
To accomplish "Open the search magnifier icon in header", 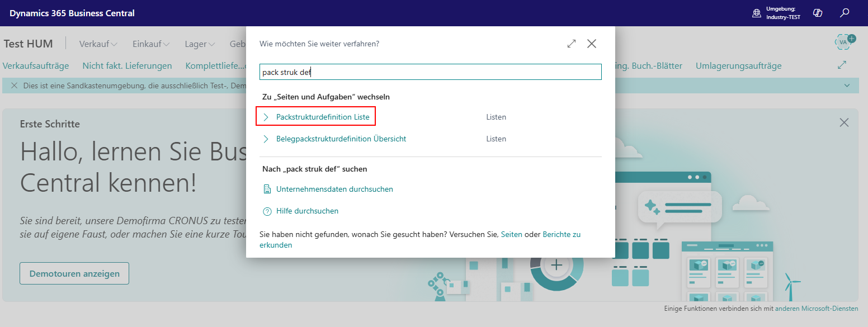I will [x=845, y=13].
